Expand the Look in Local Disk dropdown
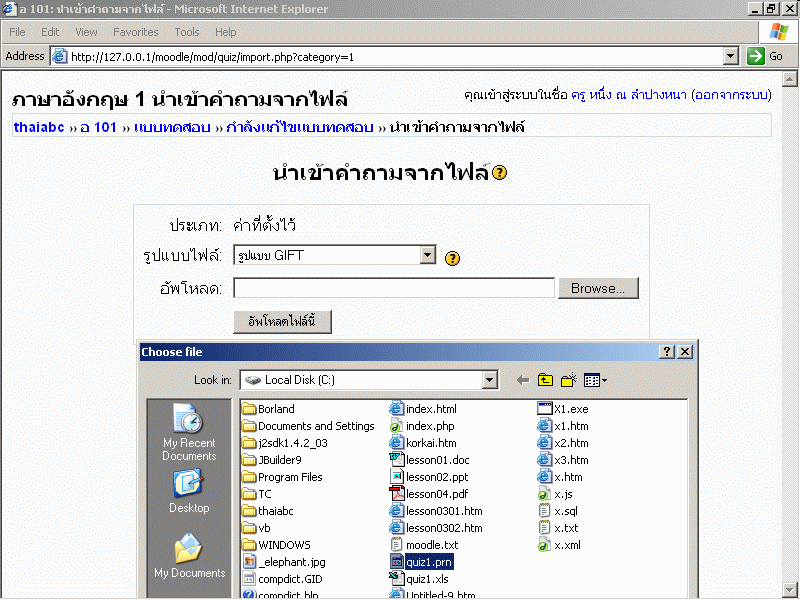The width and height of the screenshot is (800, 600). pyautogui.click(x=489, y=380)
